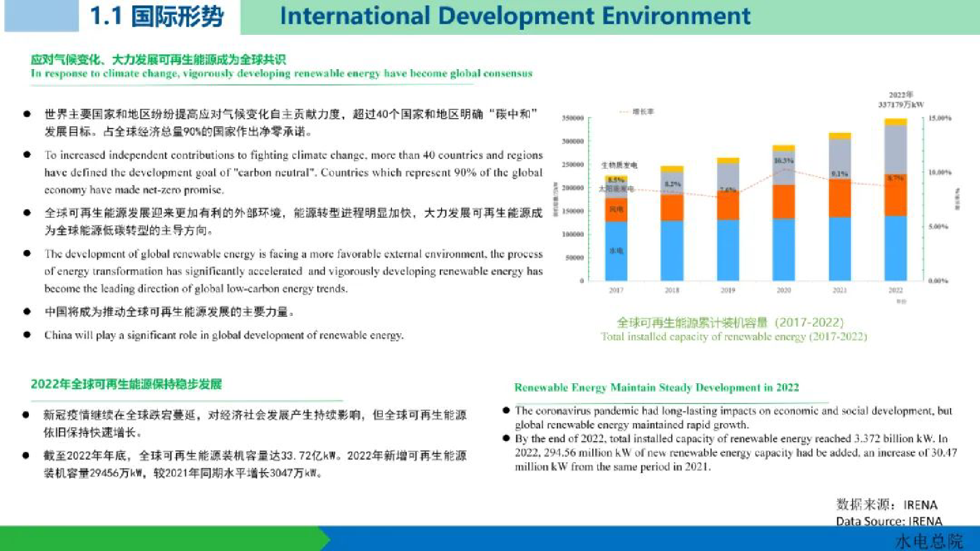Click the 水电总院 logo text
980x551 pixels.
click(929, 541)
